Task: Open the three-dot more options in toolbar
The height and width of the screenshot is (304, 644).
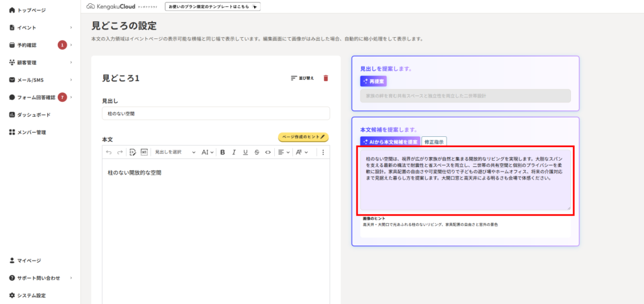Action: tap(323, 152)
